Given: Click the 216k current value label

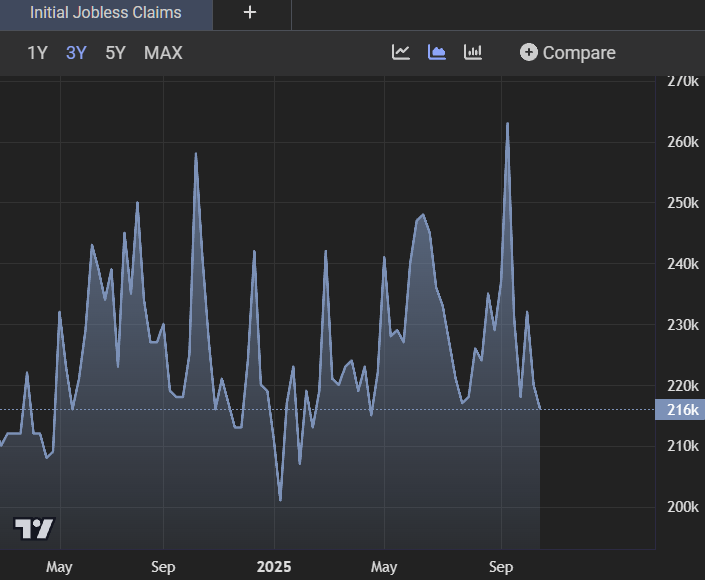Looking at the screenshot, I should coord(679,409).
